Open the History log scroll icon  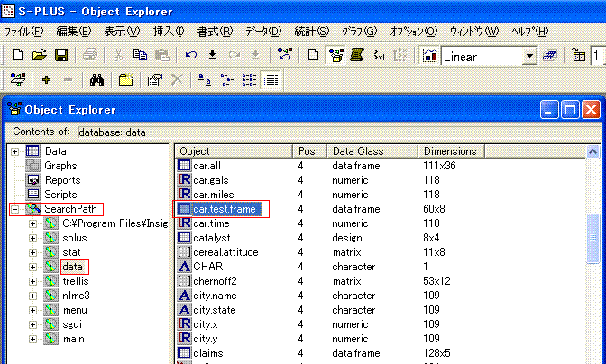(357, 55)
